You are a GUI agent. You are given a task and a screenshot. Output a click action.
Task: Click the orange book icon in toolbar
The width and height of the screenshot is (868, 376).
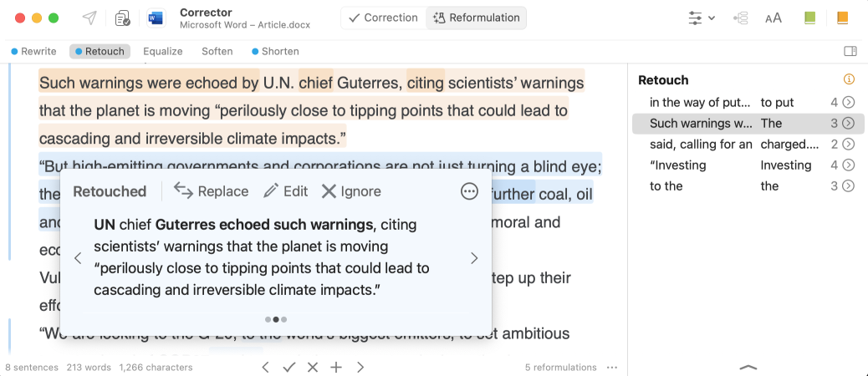pyautogui.click(x=842, y=18)
